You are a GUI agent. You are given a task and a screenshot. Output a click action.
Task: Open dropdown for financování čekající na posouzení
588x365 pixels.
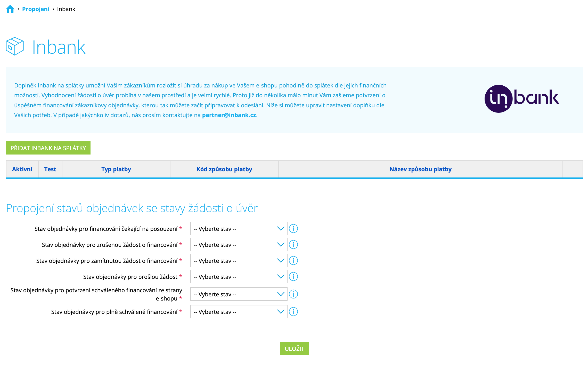(x=239, y=229)
